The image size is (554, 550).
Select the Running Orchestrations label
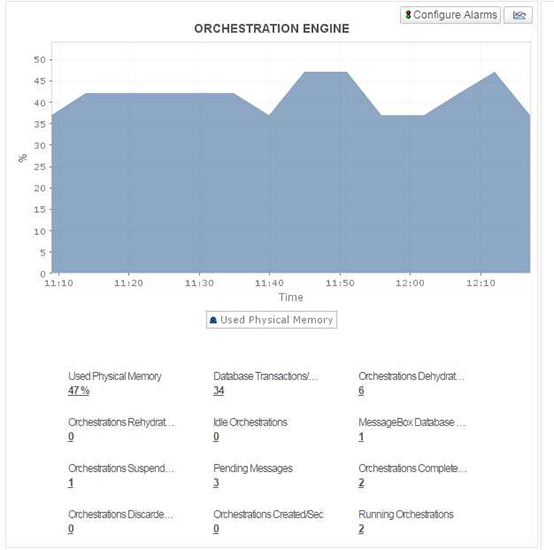click(x=406, y=514)
